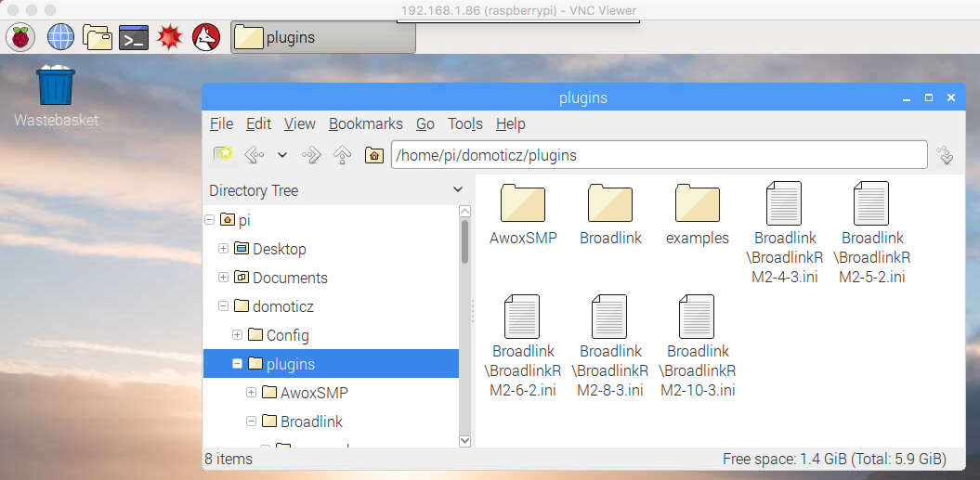This screenshot has width=980, height=480.
Task: Select the BroadlinkRM2-10-3.ini file
Action: point(698,345)
